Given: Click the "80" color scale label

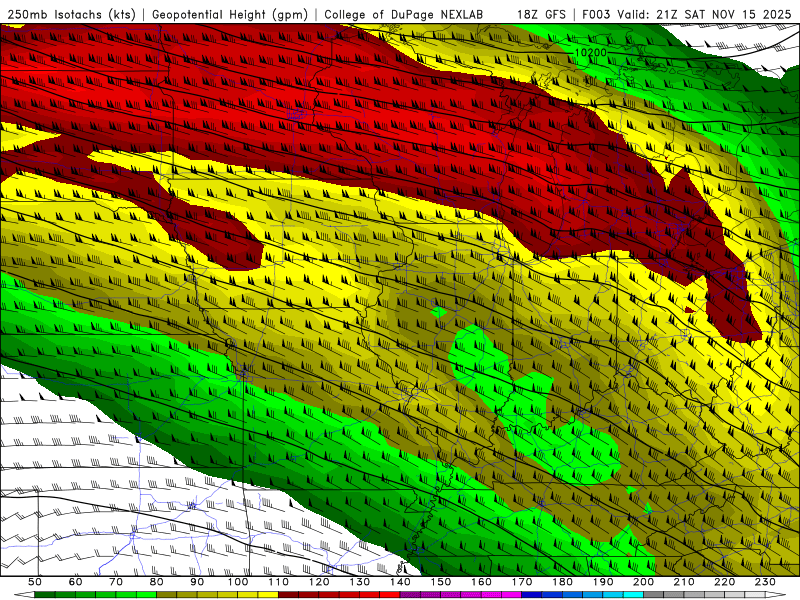Looking at the screenshot, I should coord(157,582).
